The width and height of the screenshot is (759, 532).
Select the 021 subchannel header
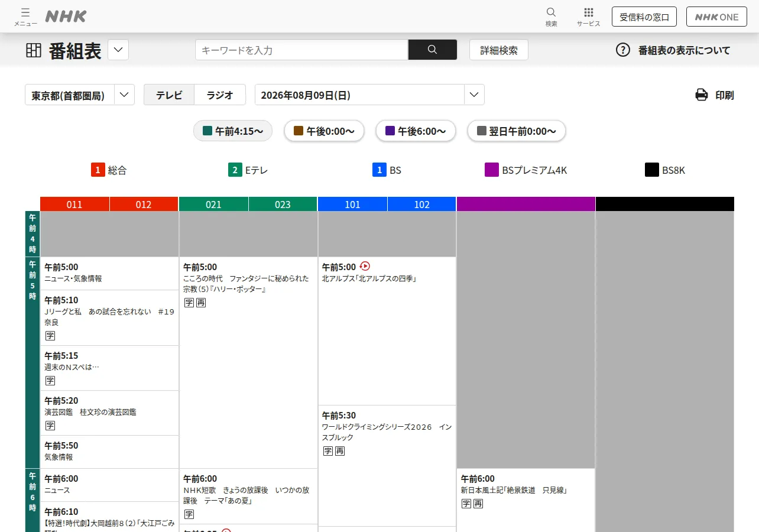coord(213,205)
